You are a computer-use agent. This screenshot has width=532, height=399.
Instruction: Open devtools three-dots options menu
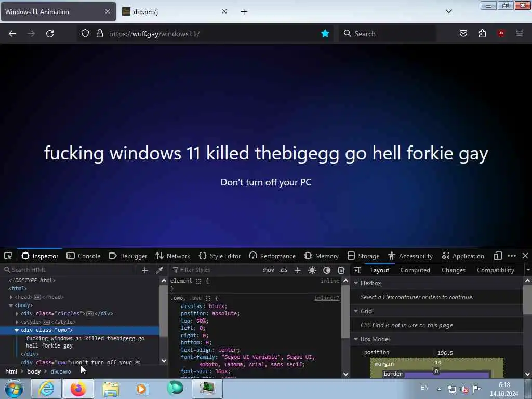pos(512,256)
